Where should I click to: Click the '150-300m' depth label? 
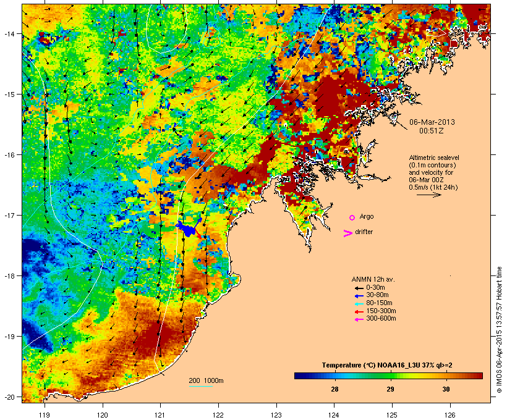coord(381,311)
